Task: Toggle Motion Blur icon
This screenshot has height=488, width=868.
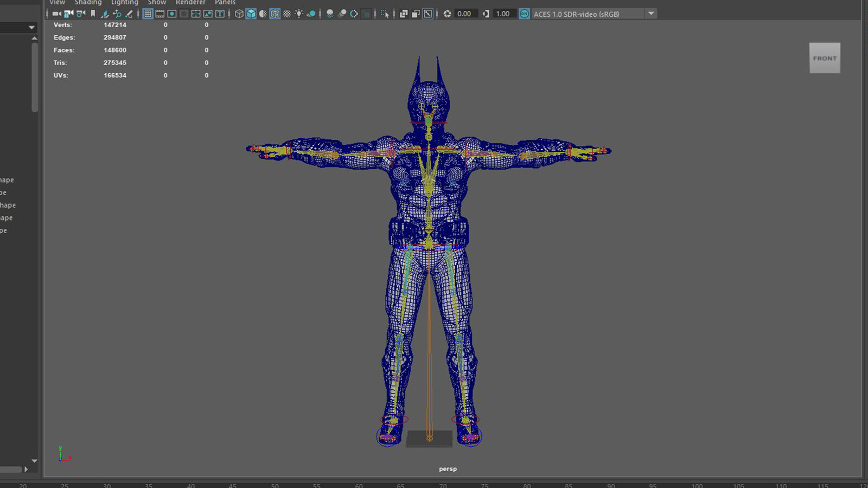Action: click(342, 14)
